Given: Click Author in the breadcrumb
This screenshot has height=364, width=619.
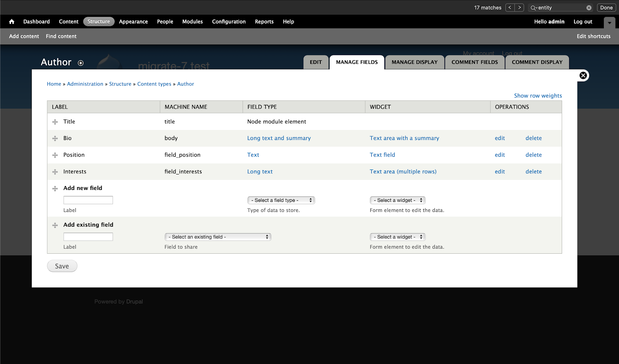Looking at the screenshot, I should (186, 84).
